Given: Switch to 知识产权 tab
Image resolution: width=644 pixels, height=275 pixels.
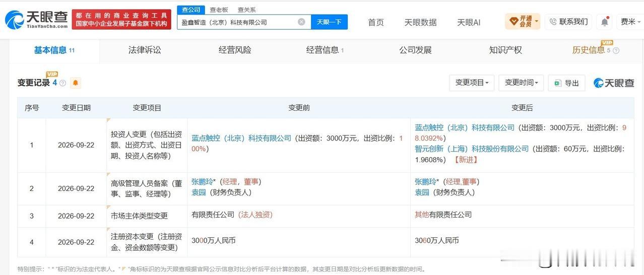Looking at the screenshot, I should 505,50.
